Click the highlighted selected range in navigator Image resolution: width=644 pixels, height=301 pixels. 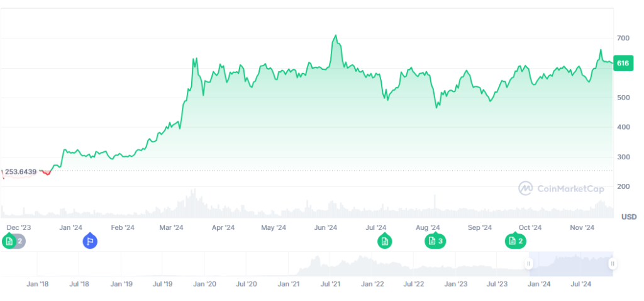570,264
